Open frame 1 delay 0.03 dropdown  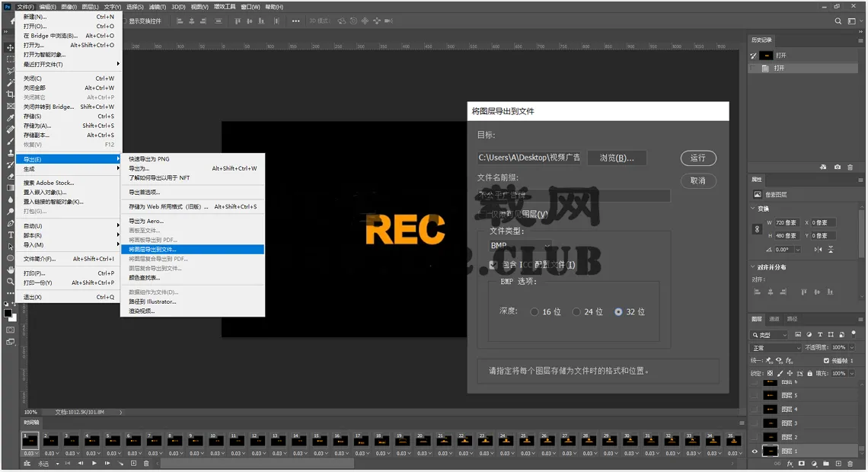(30, 454)
